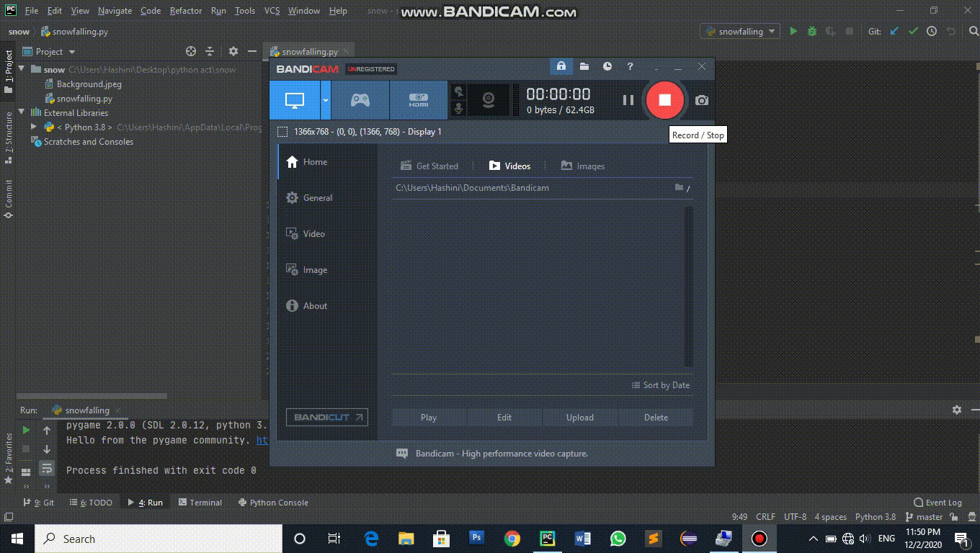This screenshot has width=980, height=553.
Task: Expand Python 3.8 library node
Action: tap(34, 127)
